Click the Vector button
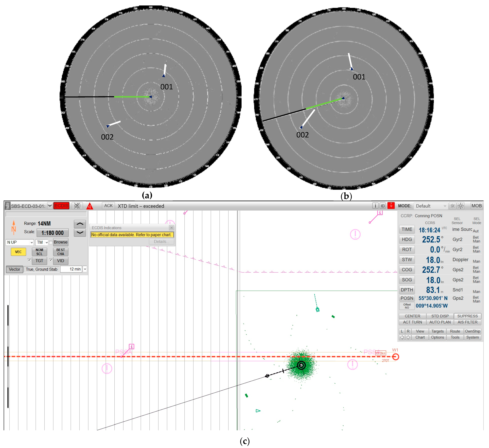489x448 pixels. click(15, 269)
